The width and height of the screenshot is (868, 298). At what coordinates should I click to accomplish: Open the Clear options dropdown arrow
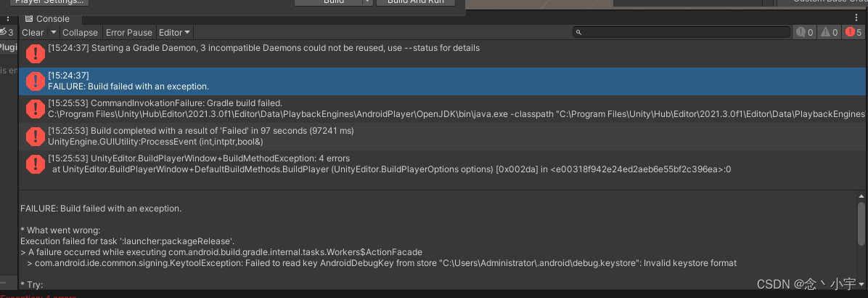(x=54, y=33)
